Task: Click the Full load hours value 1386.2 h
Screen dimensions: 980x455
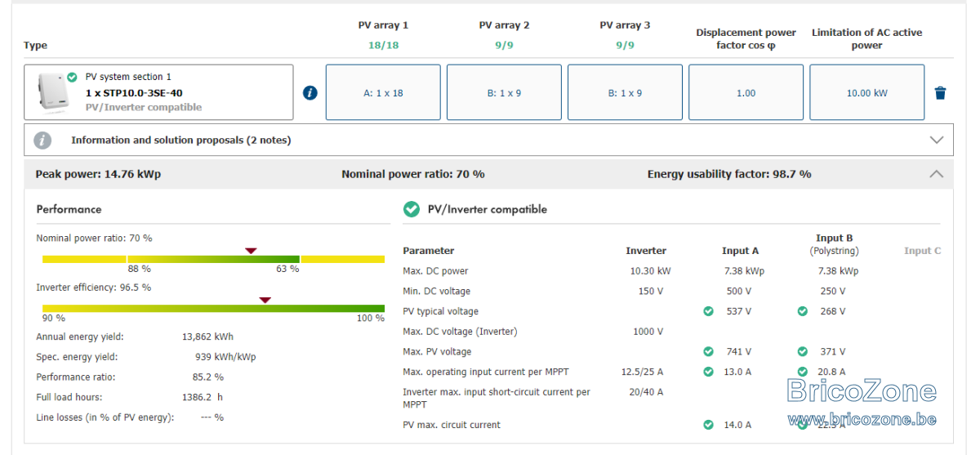Action: click(x=203, y=397)
